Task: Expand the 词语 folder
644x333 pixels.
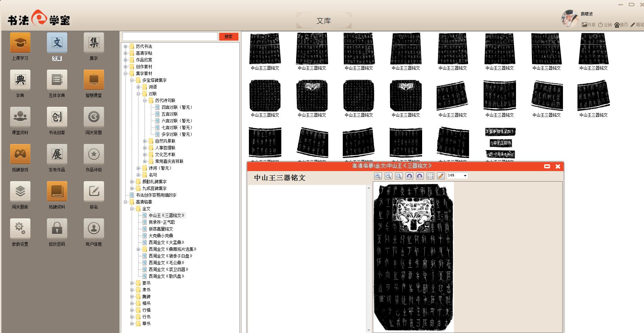Action: [138, 87]
